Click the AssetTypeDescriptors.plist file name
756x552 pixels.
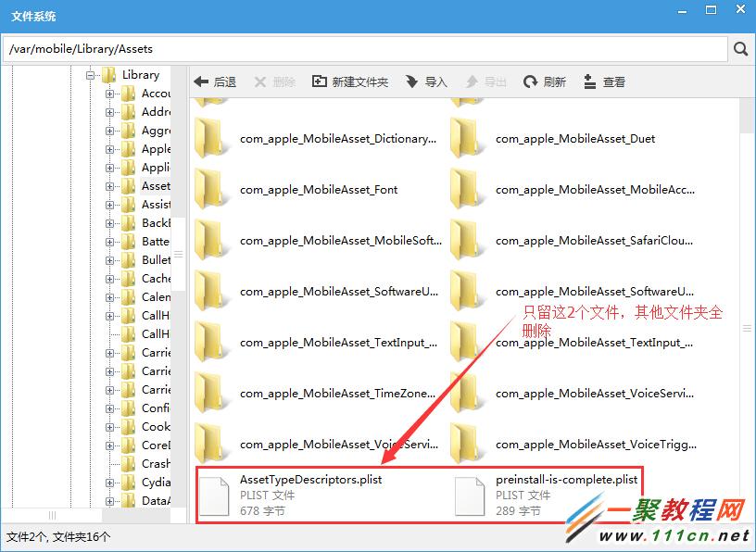coord(311,480)
